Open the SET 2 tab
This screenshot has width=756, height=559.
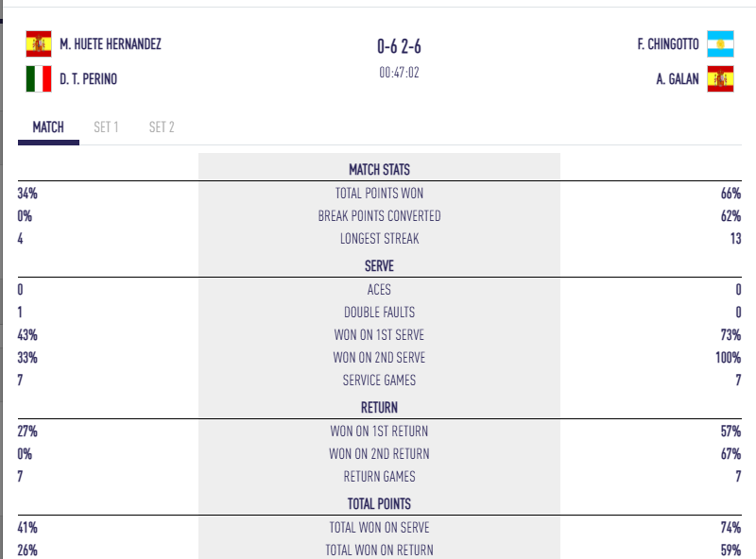(162, 127)
